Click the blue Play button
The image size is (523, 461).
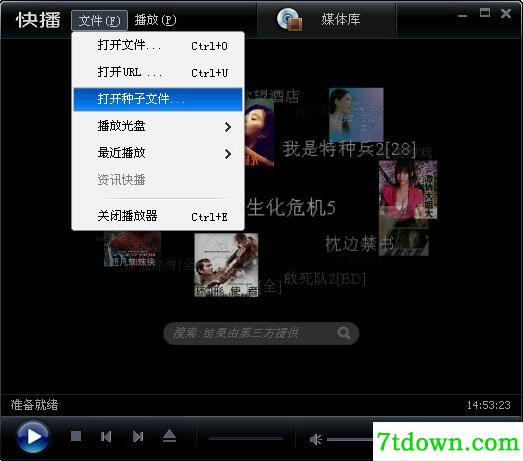click(x=33, y=436)
